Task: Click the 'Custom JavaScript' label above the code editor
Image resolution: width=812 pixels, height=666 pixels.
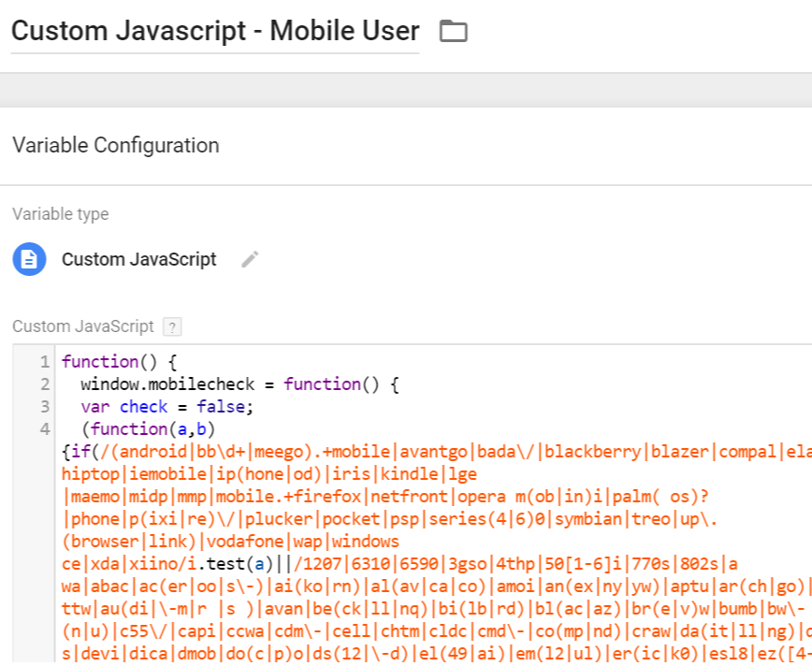Action: [82, 326]
